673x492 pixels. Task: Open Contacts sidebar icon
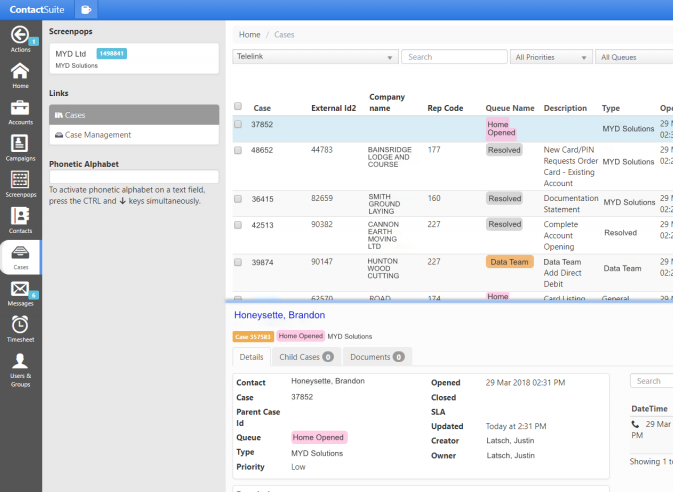[x=20, y=216]
